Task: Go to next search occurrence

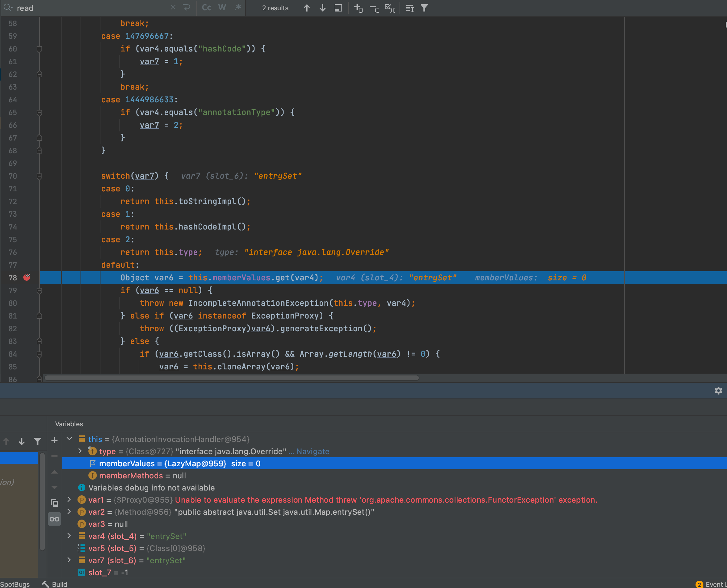Action: pyautogui.click(x=322, y=8)
